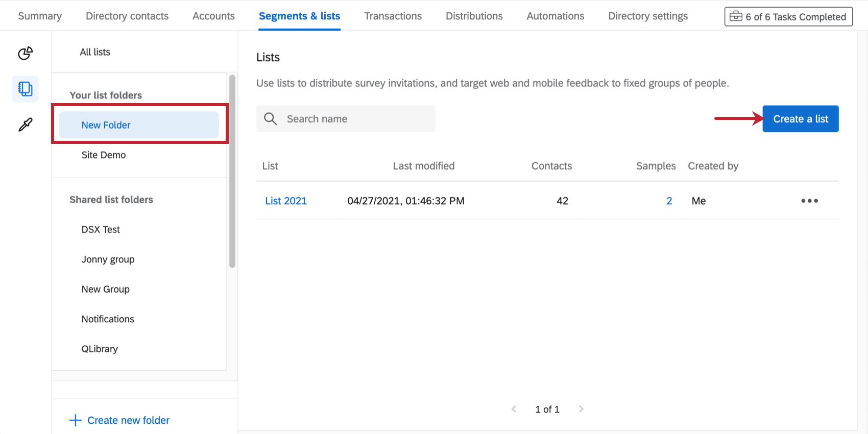868x434 pixels.
Task: Select the lists sidebar icon
Action: coord(25,89)
